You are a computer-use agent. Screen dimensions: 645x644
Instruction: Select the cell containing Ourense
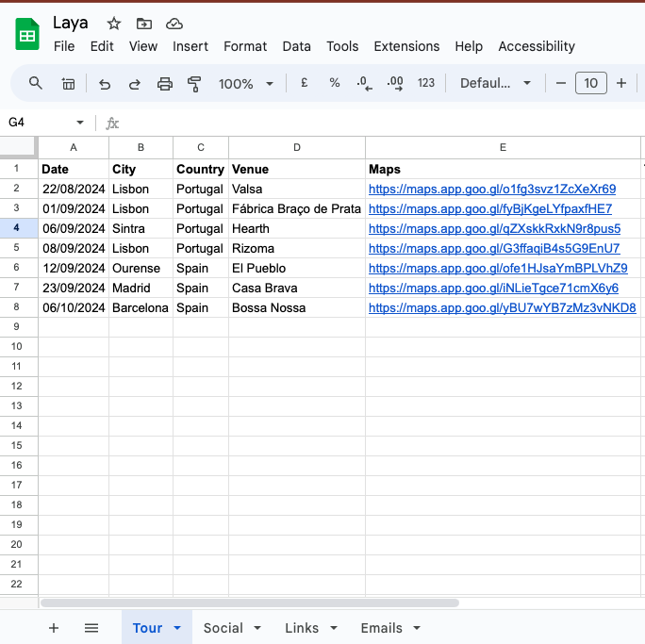[x=141, y=268]
